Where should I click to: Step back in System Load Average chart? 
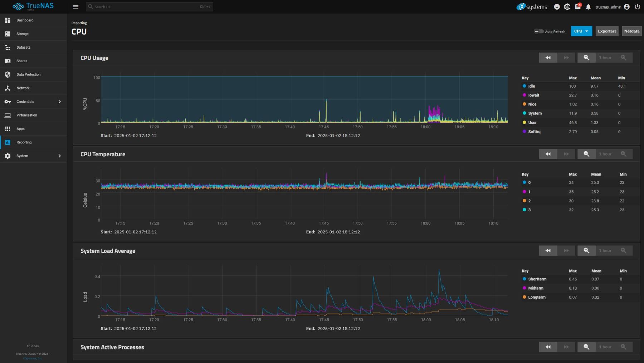click(x=548, y=251)
